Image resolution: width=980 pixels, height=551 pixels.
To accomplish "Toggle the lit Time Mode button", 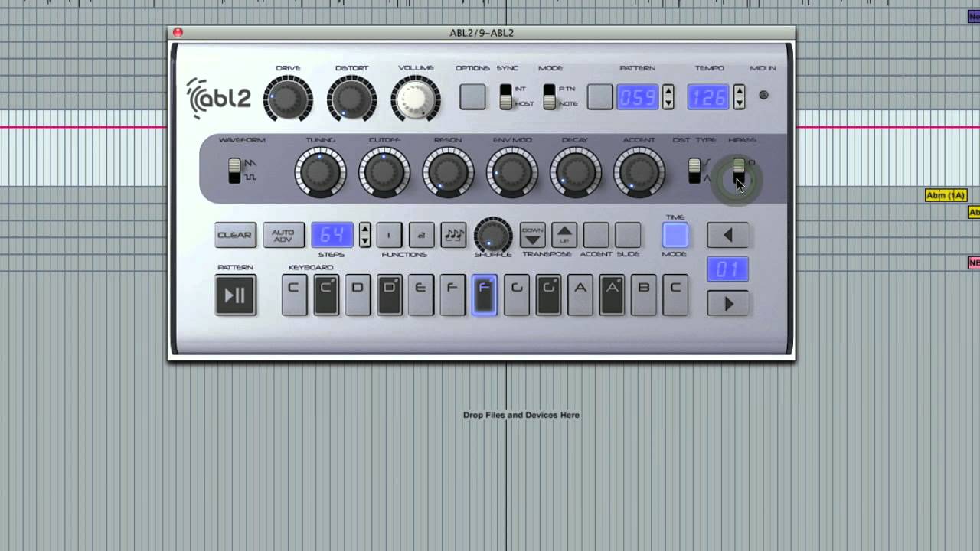I will point(675,235).
